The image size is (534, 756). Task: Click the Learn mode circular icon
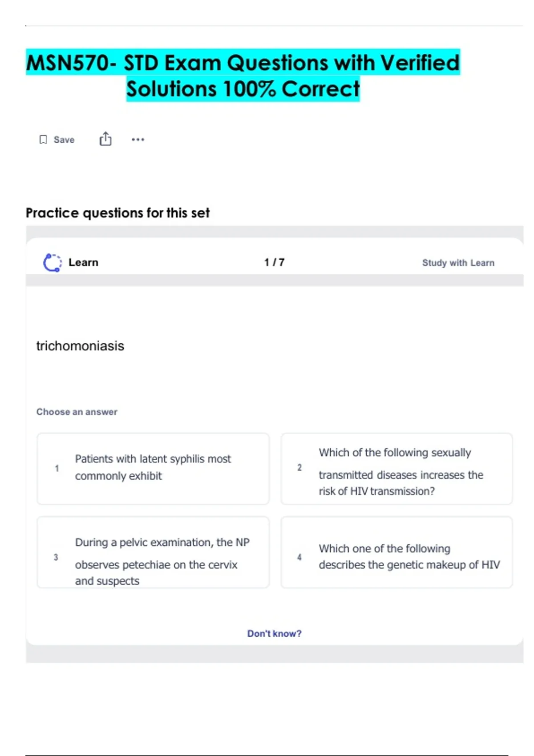(x=53, y=262)
